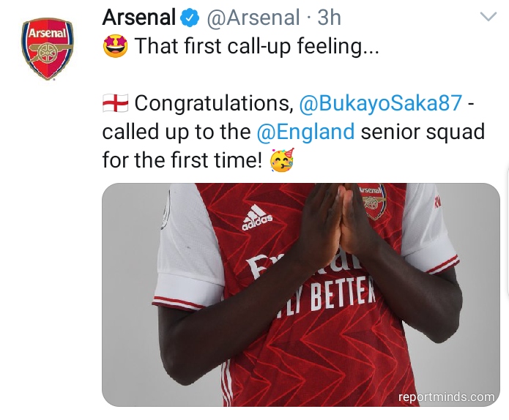
Task: Click the England flag emoji
Action: point(116,104)
